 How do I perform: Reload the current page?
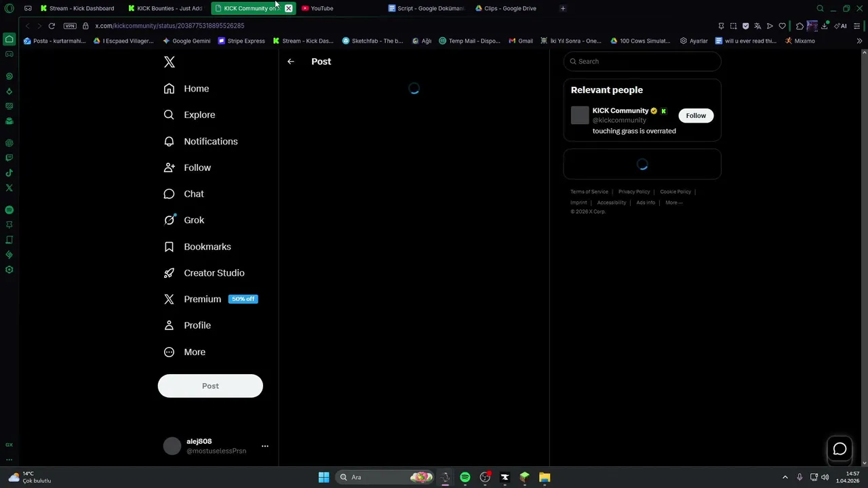[x=52, y=26]
